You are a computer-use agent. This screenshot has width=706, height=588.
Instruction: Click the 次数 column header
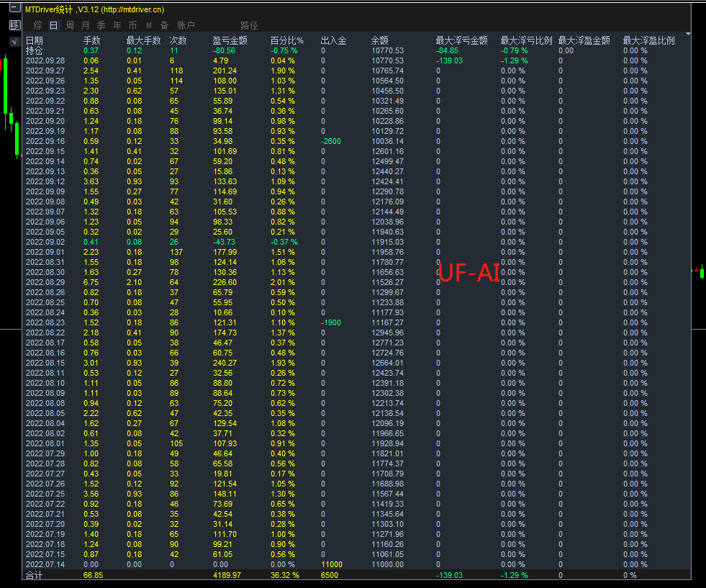(x=178, y=40)
